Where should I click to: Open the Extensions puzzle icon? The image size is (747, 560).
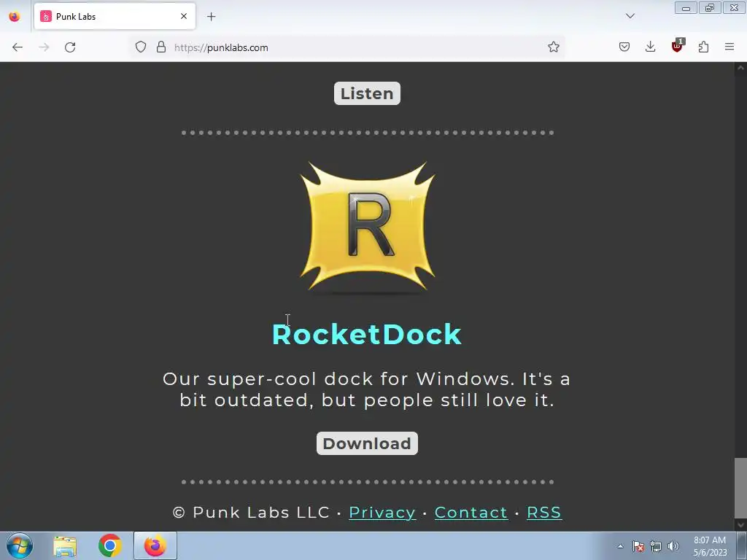(x=703, y=47)
